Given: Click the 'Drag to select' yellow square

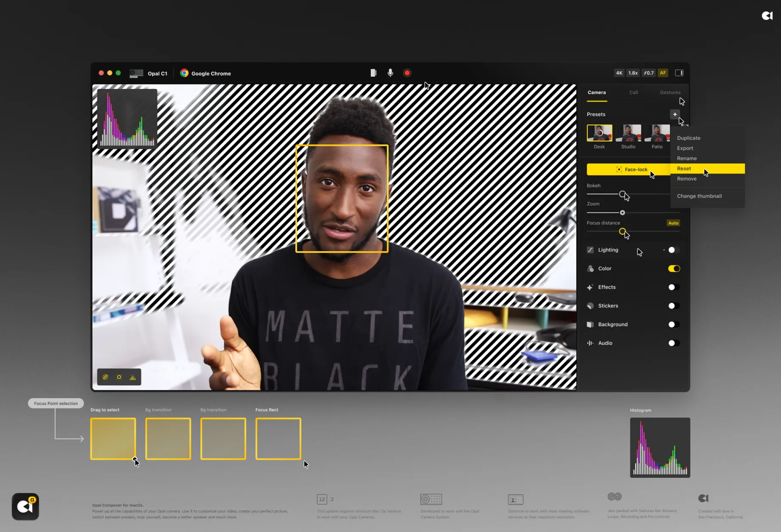Looking at the screenshot, I should (113, 439).
